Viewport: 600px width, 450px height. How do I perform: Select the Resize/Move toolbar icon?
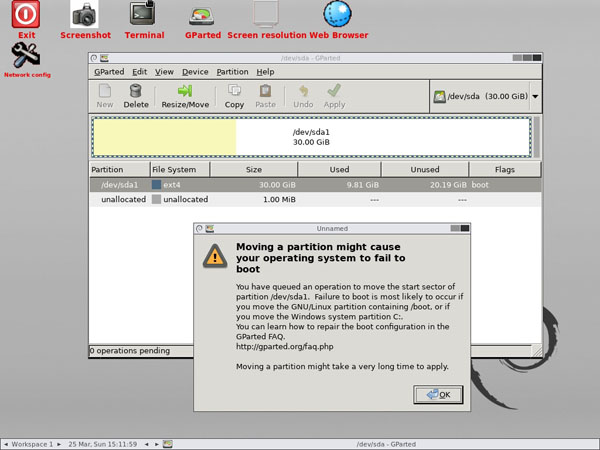[x=185, y=96]
